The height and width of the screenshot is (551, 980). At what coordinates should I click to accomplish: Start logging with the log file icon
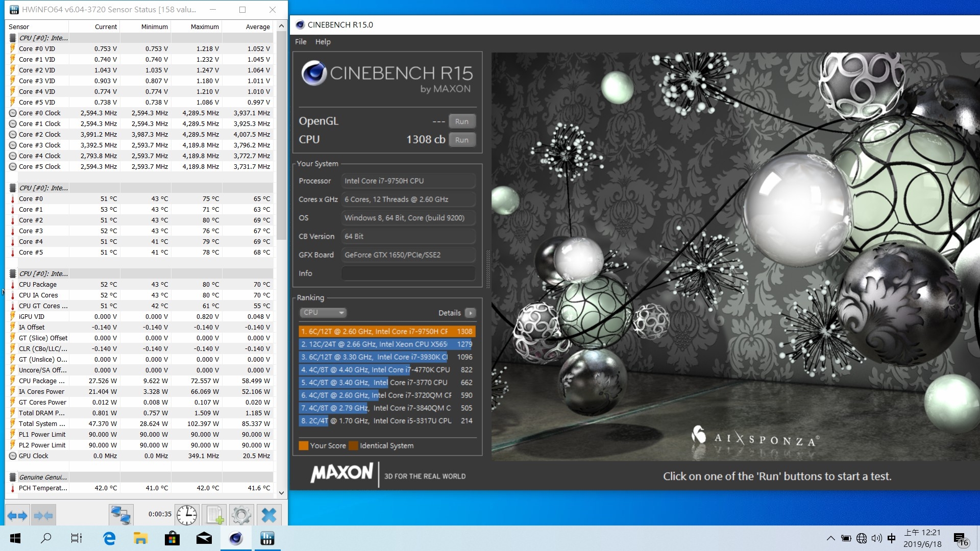coord(214,515)
